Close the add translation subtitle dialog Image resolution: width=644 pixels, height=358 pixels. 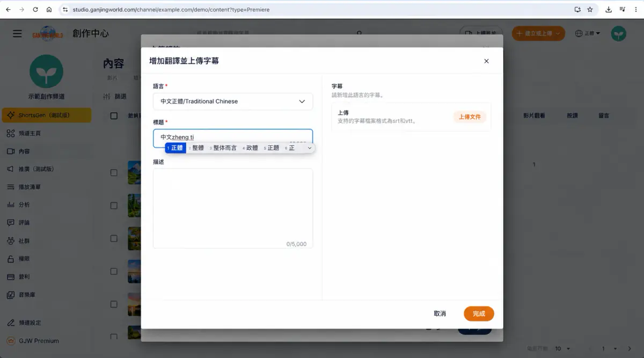486,61
